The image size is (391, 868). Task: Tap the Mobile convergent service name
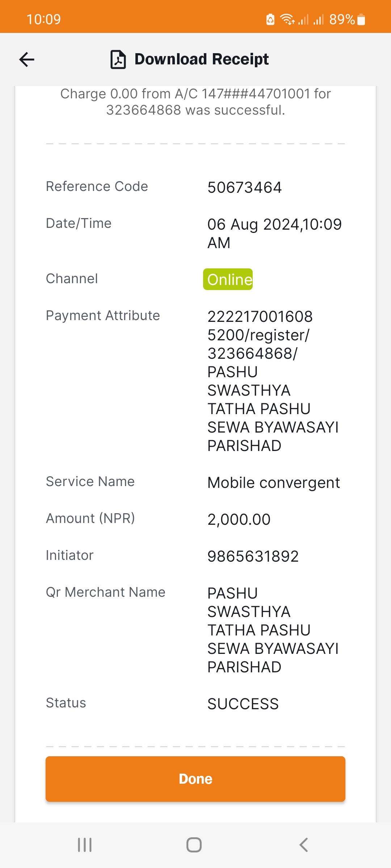coord(274,483)
